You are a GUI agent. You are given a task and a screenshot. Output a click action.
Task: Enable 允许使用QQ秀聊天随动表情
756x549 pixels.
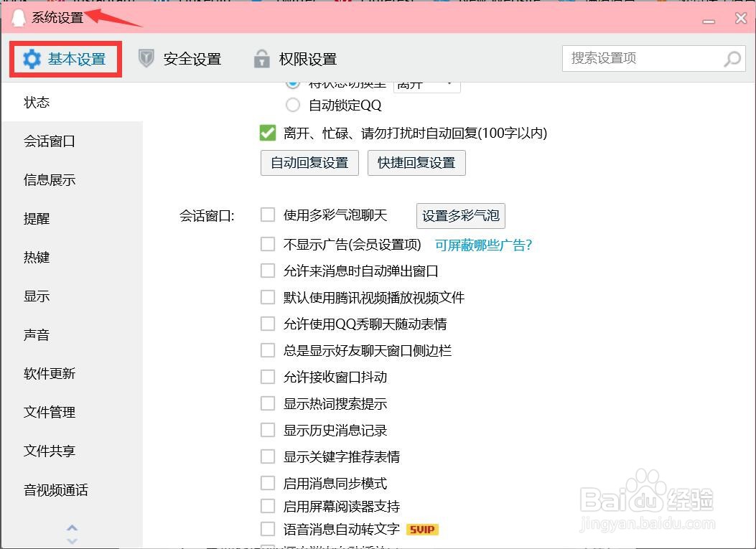268,324
